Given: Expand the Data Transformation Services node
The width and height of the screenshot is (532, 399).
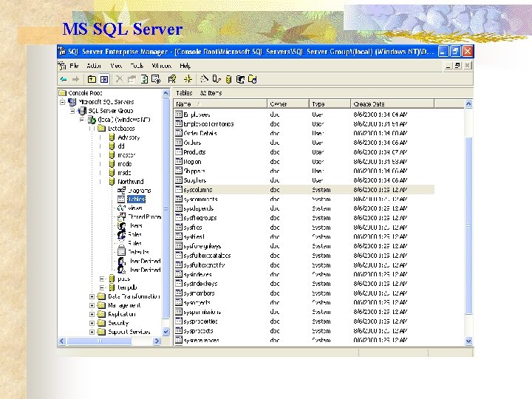Looking at the screenshot, I should click(x=92, y=296).
